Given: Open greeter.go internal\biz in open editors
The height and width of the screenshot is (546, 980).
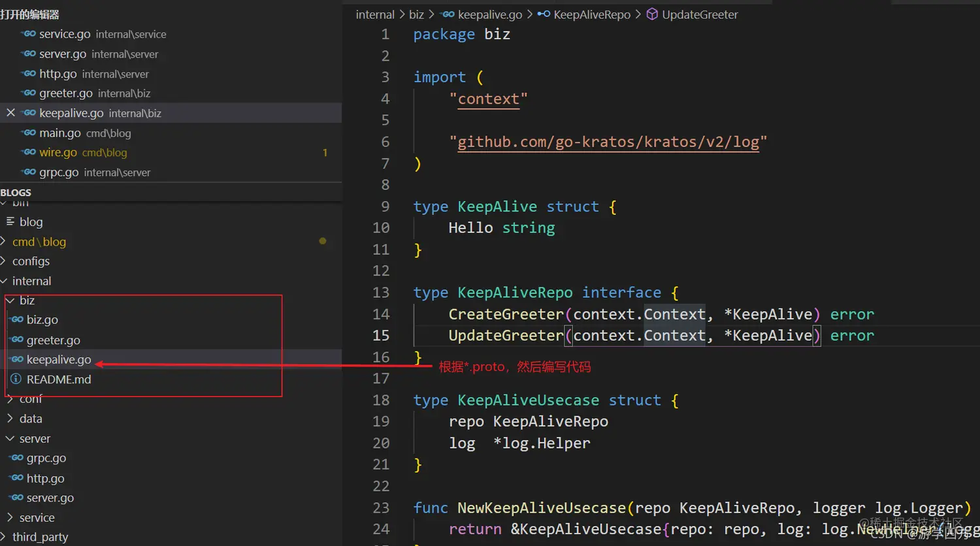Looking at the screenshot, I should click(x=171, y=93).
